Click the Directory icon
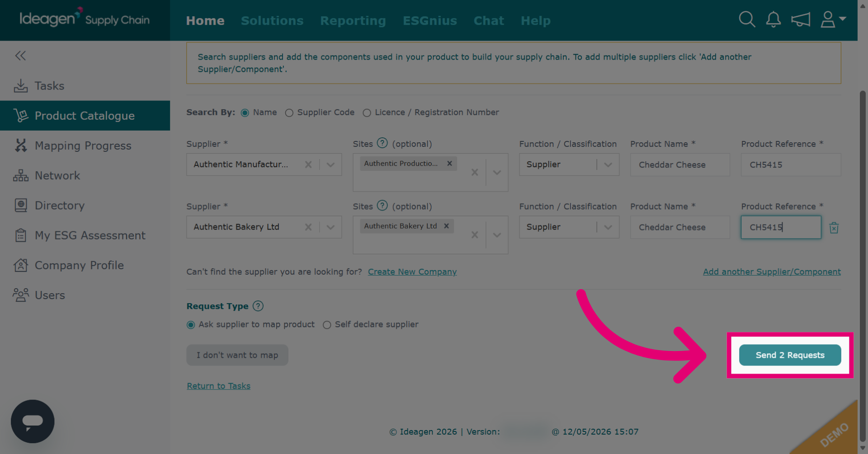This screenshot has width=868, height=454. pos(21,206)
